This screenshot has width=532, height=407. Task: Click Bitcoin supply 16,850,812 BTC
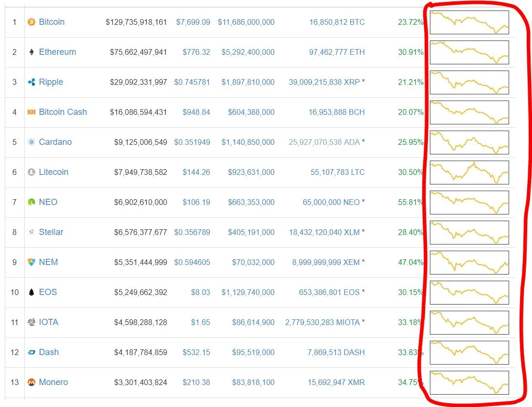pyautogui.click(x=337, y=22)
